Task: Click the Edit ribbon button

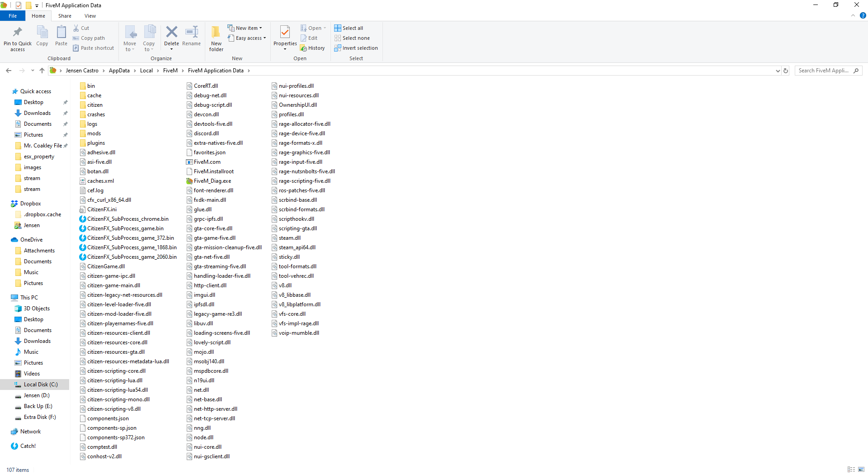Action: pos(309,38)
